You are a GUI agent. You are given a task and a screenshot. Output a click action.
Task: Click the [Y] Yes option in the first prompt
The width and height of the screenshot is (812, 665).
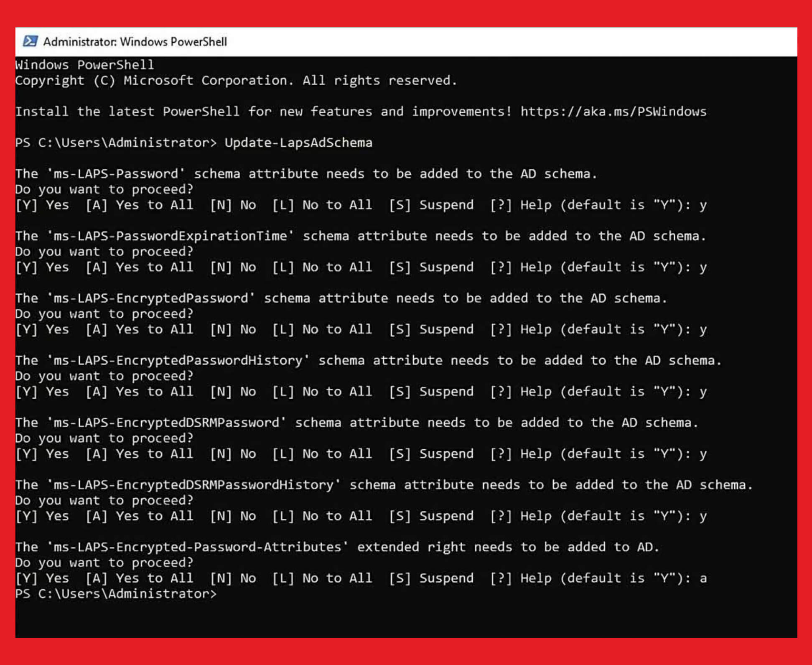42,205
